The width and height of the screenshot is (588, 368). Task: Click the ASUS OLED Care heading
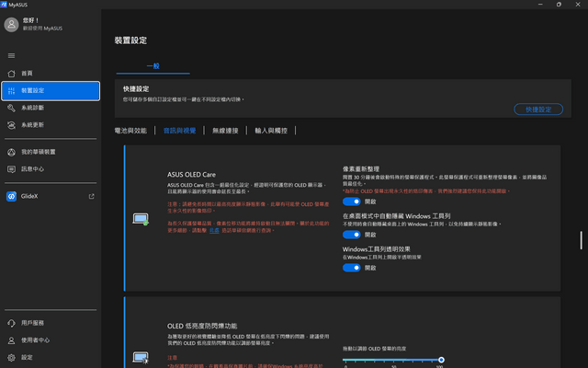pos(191,175)
